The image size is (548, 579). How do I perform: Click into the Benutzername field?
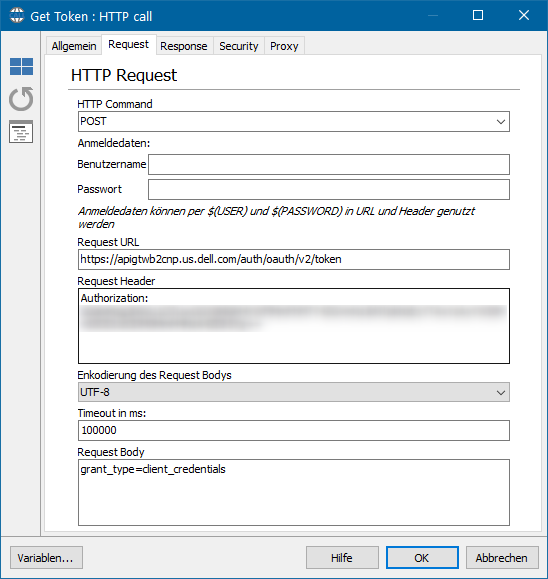point(329,165)
